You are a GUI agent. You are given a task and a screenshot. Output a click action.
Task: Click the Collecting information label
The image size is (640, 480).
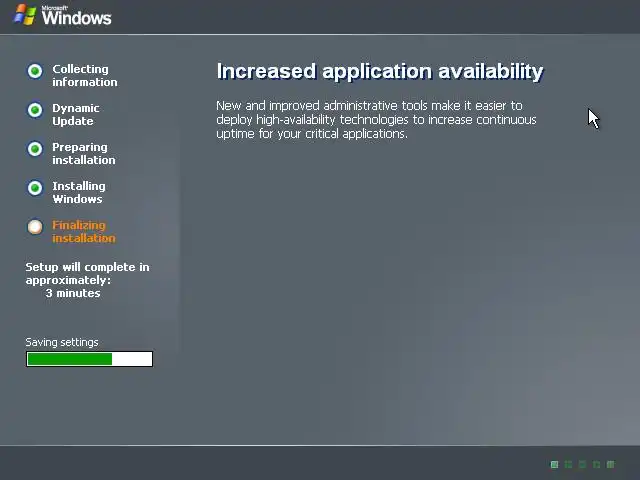click(x=84, y=76)
